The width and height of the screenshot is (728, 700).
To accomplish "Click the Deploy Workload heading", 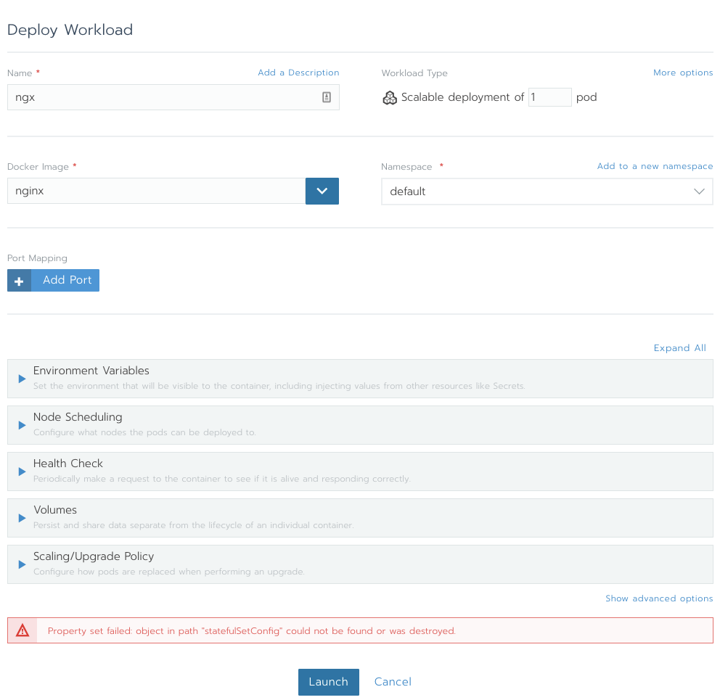I will point(70,30).
